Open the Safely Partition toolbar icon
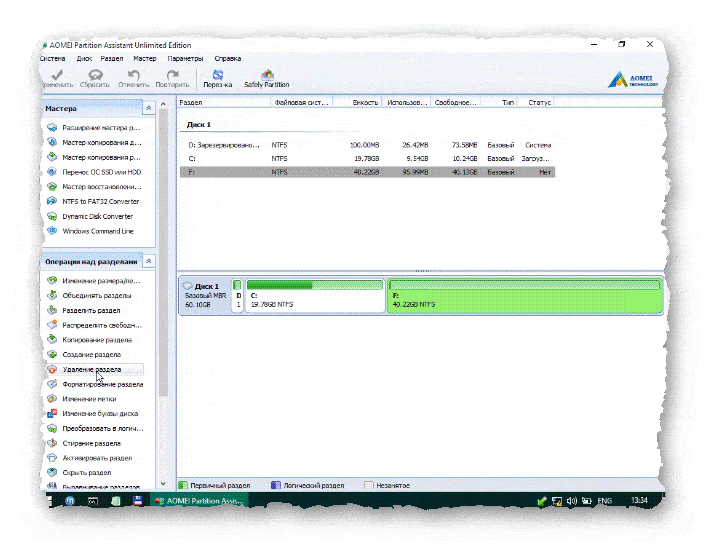 point(267,75)
